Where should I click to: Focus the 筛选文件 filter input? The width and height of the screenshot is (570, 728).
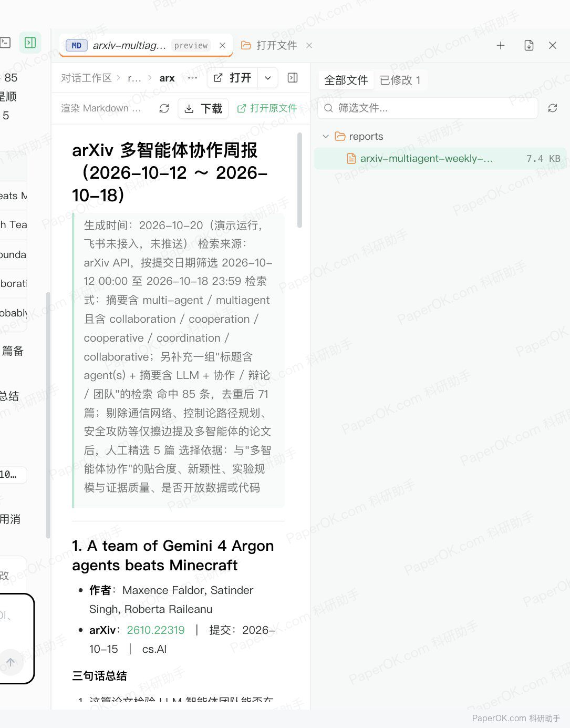pos(428,108)
